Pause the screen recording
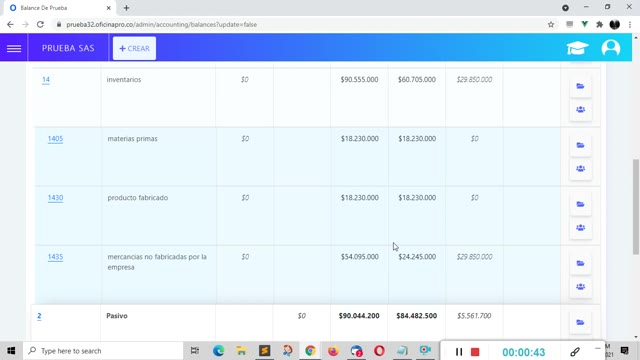640x360 pixels. [459, 351]
